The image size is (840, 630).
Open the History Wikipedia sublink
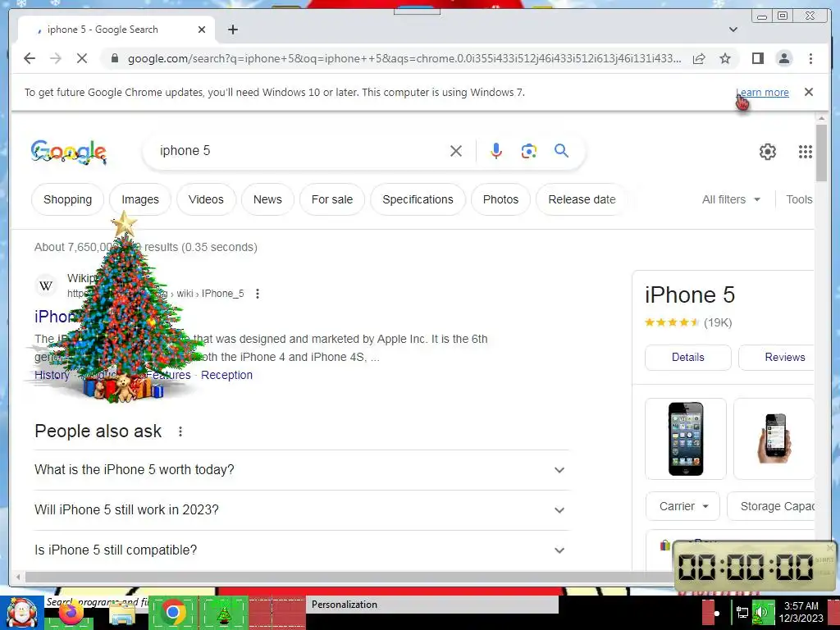(x=52, y=375)
